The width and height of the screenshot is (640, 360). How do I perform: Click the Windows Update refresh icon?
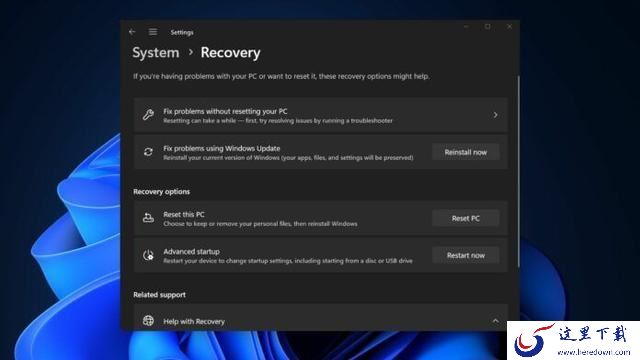pyautogui.click(x=148, y=152)
